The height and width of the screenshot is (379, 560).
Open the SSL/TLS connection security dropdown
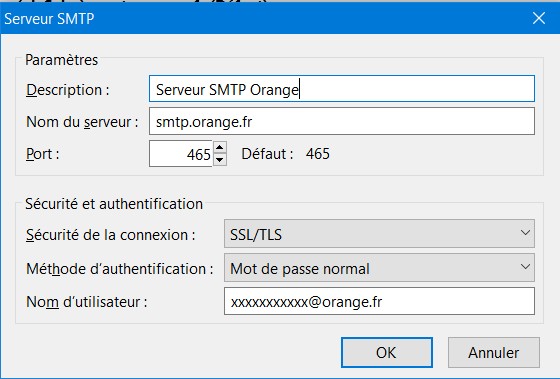[379, 234]
